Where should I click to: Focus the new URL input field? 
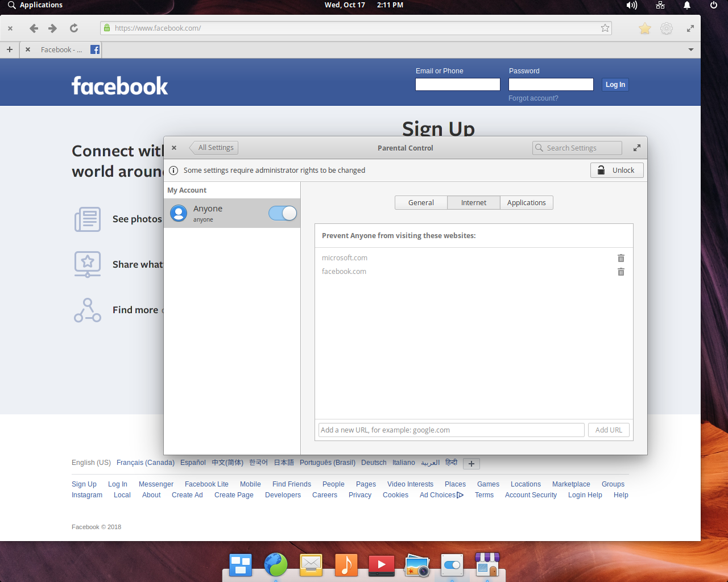coord(452,430)
